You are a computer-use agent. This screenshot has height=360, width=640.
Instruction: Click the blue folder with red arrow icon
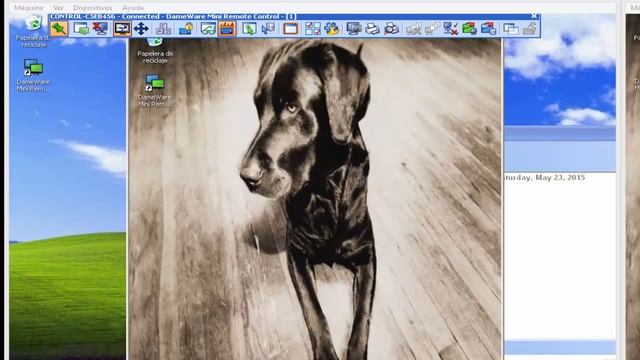[x=489, y=29]
